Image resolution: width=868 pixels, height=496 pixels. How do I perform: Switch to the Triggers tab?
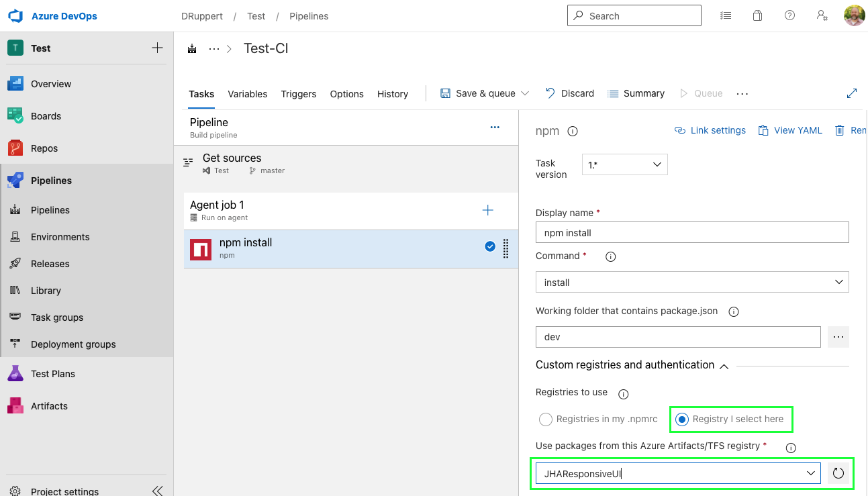tap(299, 94)
